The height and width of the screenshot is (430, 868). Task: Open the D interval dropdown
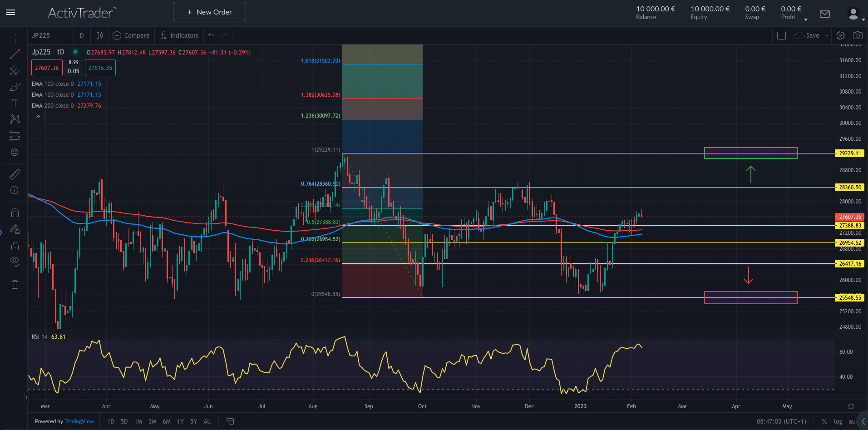(x=82, y=35)
